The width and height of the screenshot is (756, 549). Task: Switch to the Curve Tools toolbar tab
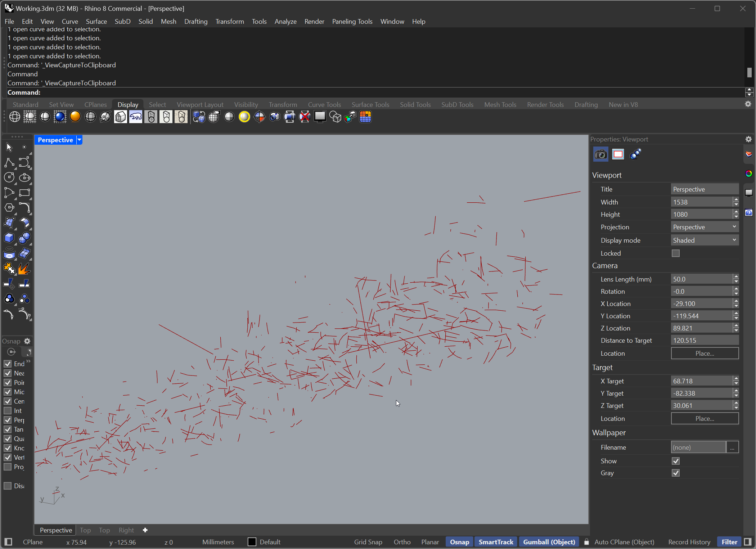[324, 105]
